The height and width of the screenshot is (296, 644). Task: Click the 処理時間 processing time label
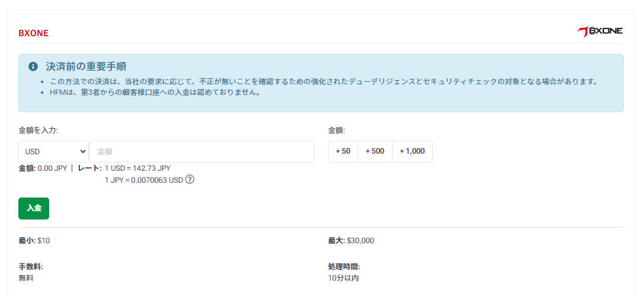pyautogui.click(x=344, y=267)
